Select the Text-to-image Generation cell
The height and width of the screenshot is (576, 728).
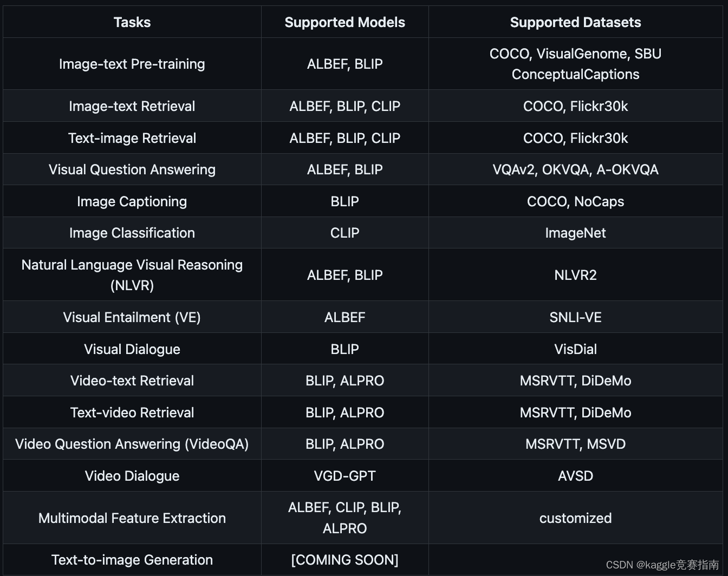point(132,560)
